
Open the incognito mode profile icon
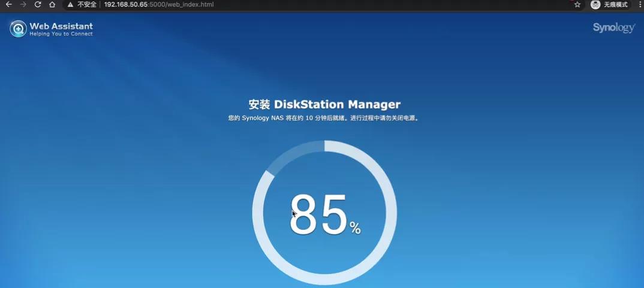pos(595,5)
